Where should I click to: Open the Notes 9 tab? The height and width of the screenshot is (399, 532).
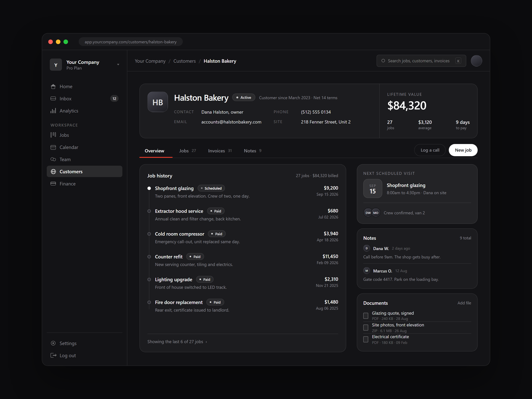coord(253,151)
